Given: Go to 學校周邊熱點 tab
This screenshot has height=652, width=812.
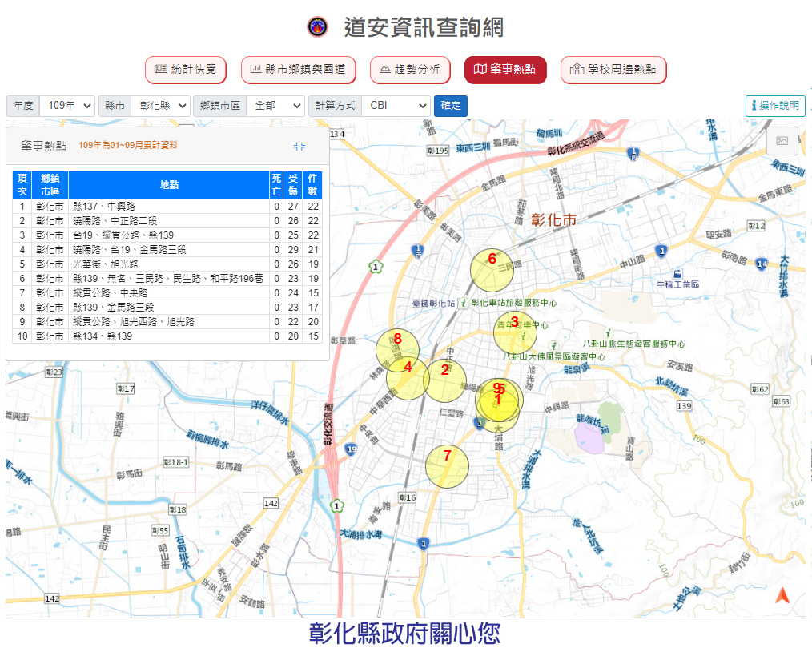Looking at the screenshot, I should click(613, 70).
